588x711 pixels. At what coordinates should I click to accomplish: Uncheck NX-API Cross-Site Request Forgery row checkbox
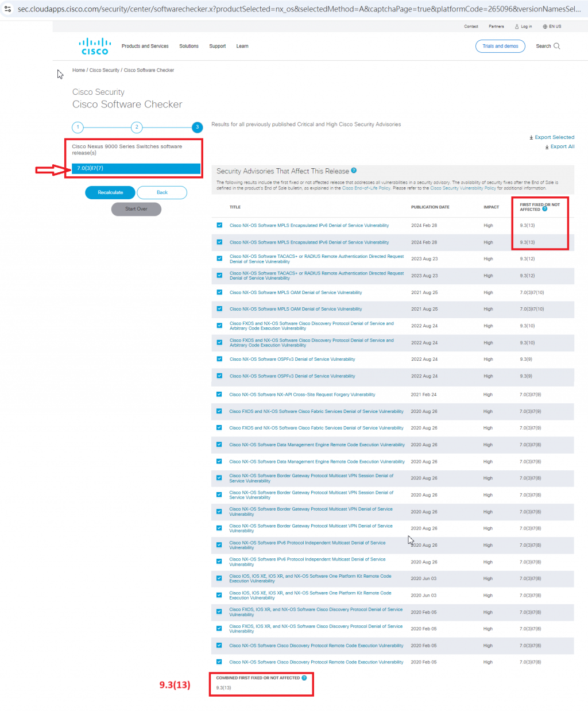coord(219,394)
